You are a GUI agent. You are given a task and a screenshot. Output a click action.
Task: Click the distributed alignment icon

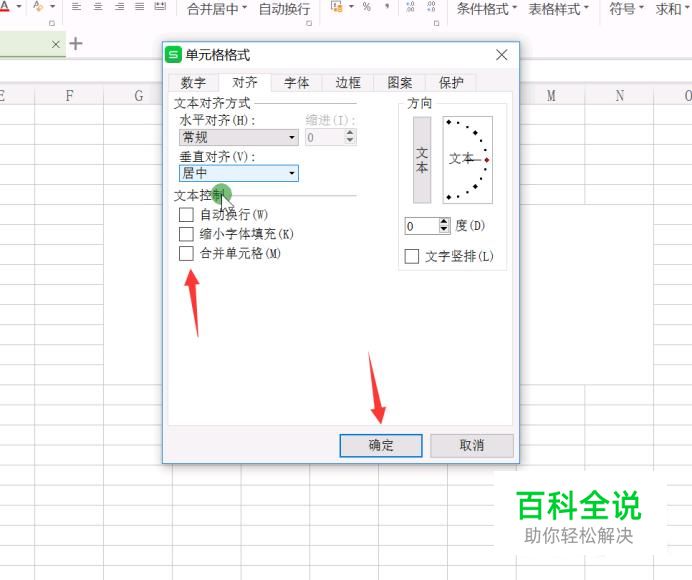point(160,7)
